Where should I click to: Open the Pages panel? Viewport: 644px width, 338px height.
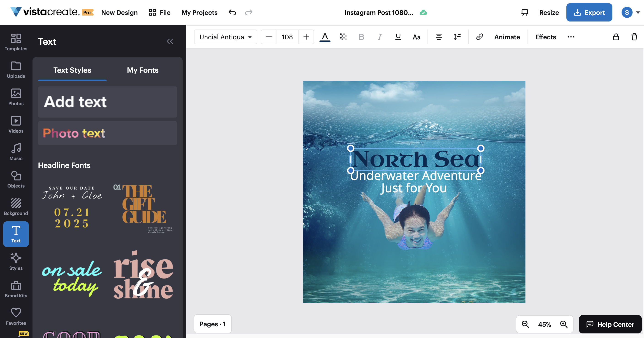pyautogui.click(x=213, y=324)
